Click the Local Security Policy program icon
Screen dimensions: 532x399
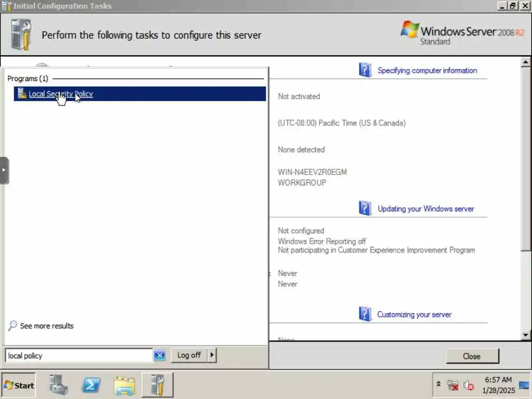22,94
